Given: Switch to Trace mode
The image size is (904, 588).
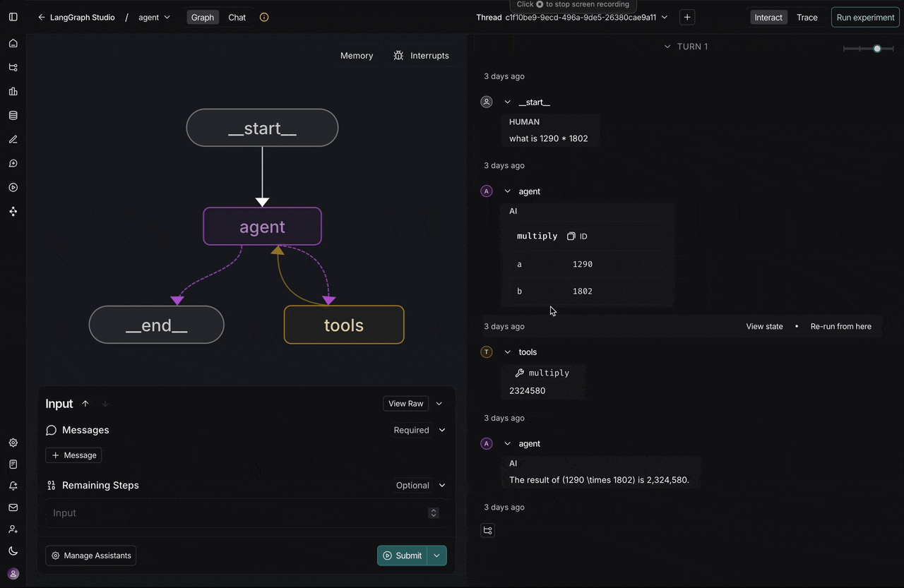Looking at the screenshot, I should pyautogui.click(x=807, y=17).
